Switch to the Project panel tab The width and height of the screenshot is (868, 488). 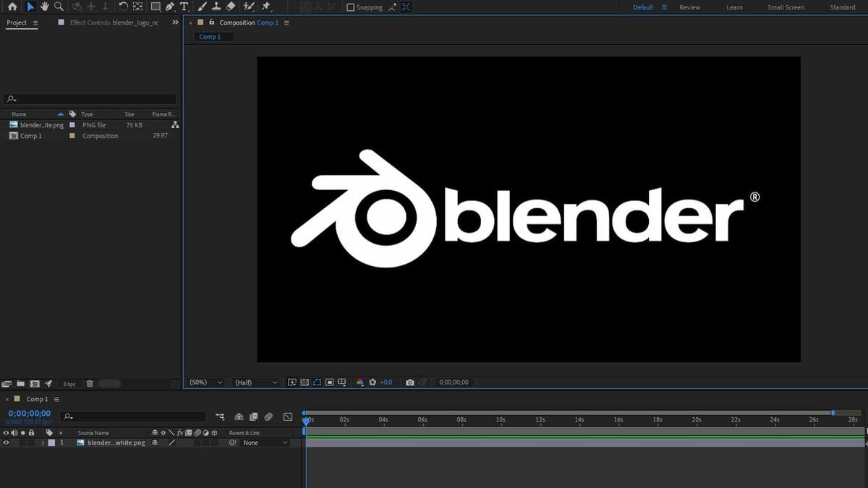[17, 22]
